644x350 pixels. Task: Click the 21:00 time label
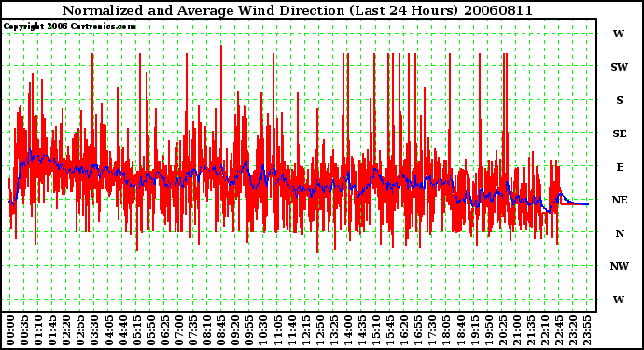[516, 330]
